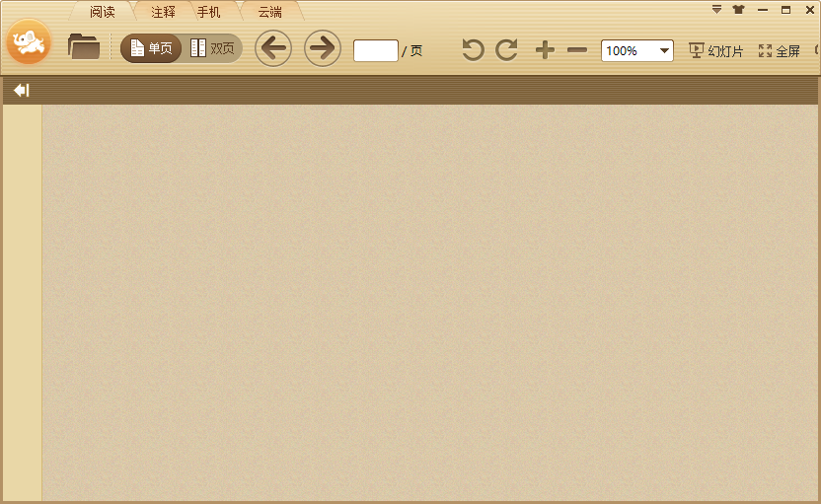The image size is (821, 504).
Task: Zoom out with the minus icon
Action: pyautogui.click(x=577, y=50)
